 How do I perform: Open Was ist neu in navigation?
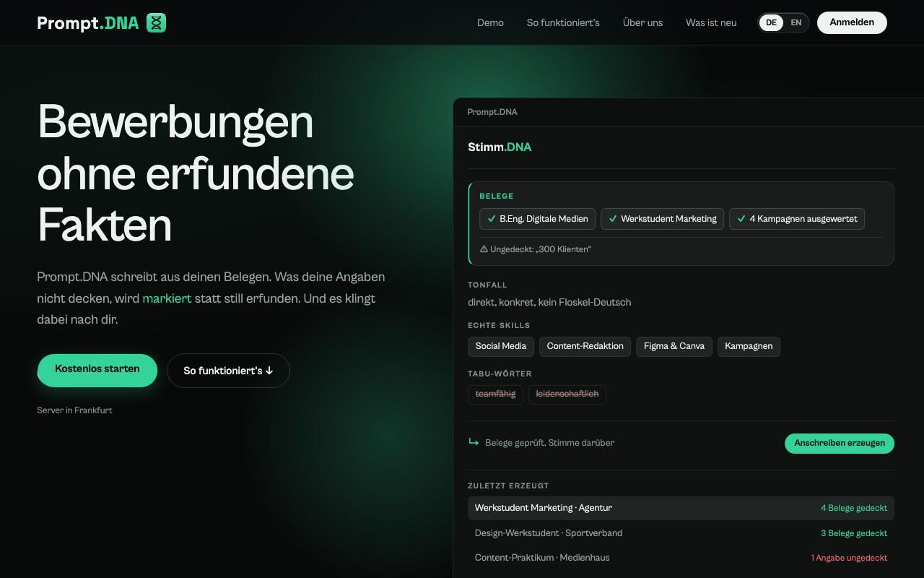click(x=711, y=22)
